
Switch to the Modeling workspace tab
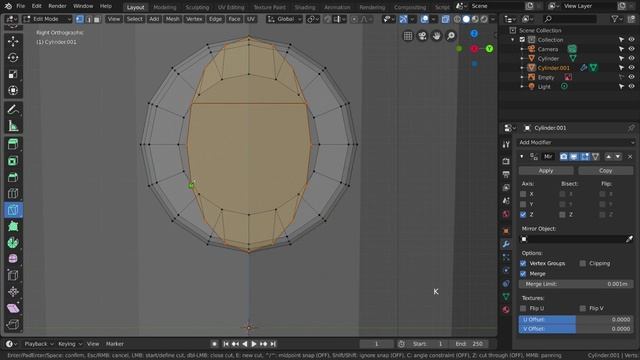[165, 7]
